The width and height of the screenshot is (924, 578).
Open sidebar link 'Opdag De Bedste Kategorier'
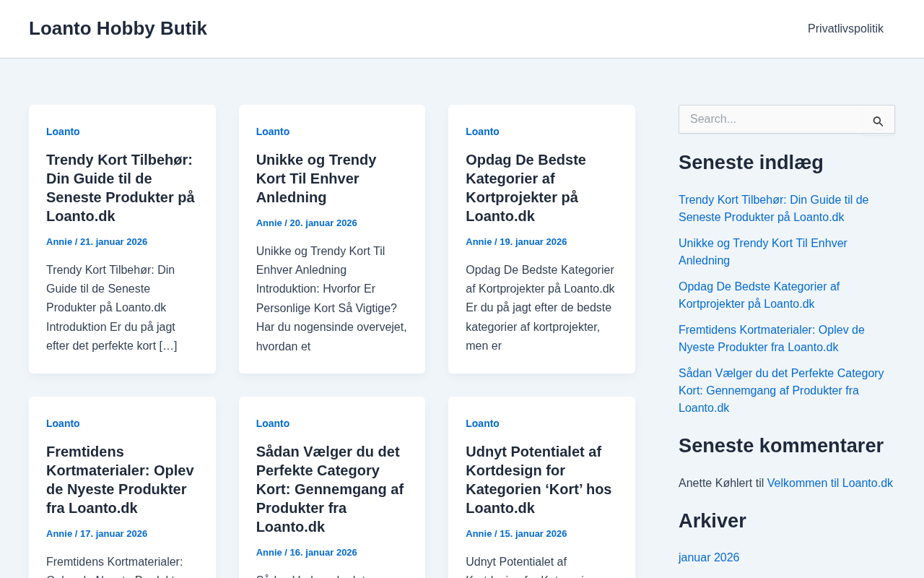click(x=759, y=295)
